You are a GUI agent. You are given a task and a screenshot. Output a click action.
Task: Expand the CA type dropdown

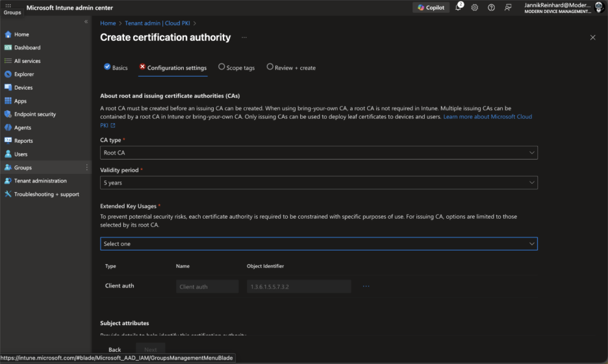point(318,153)
